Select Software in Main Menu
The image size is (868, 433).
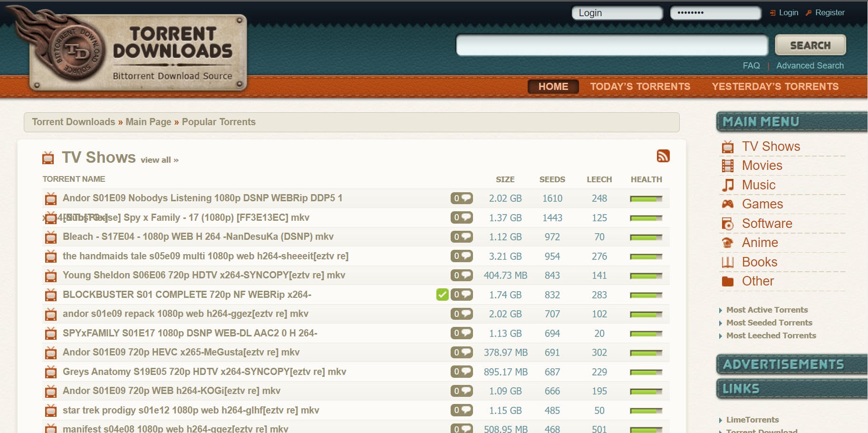point(767,224)
